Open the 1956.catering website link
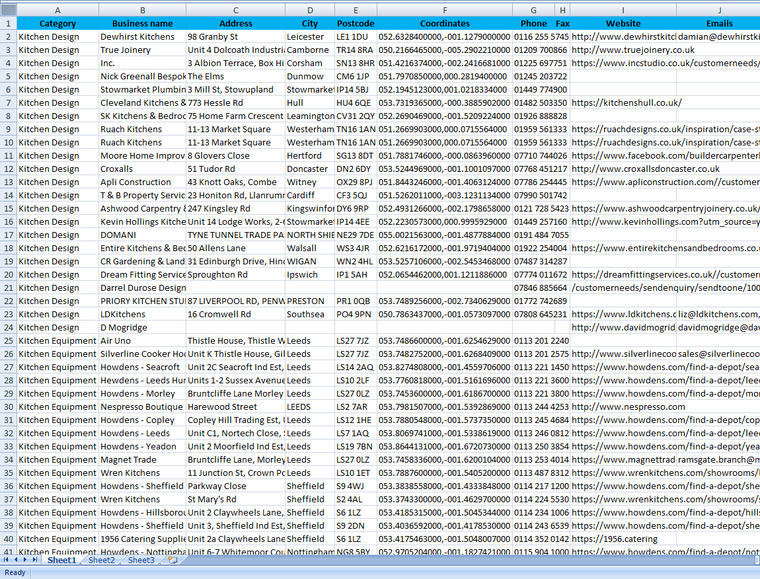760x579 pixels. point(615,539)
